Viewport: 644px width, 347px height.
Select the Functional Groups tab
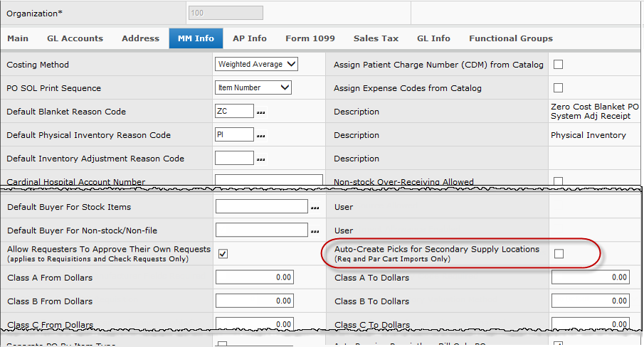pos(510,38)
